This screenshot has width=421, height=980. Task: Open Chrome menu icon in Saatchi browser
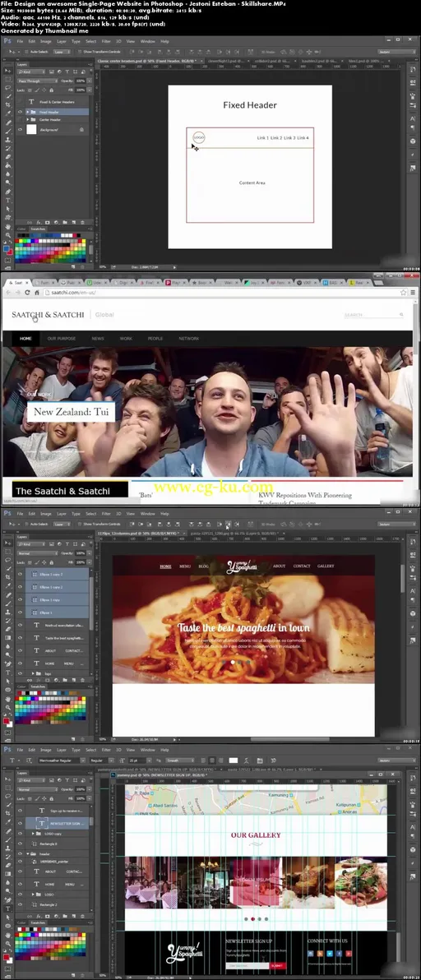coord(413,293)
